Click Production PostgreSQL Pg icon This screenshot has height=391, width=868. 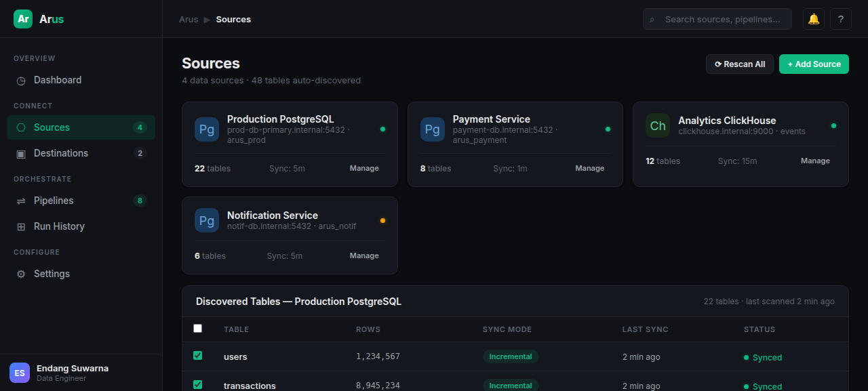(x=207, y=129)
